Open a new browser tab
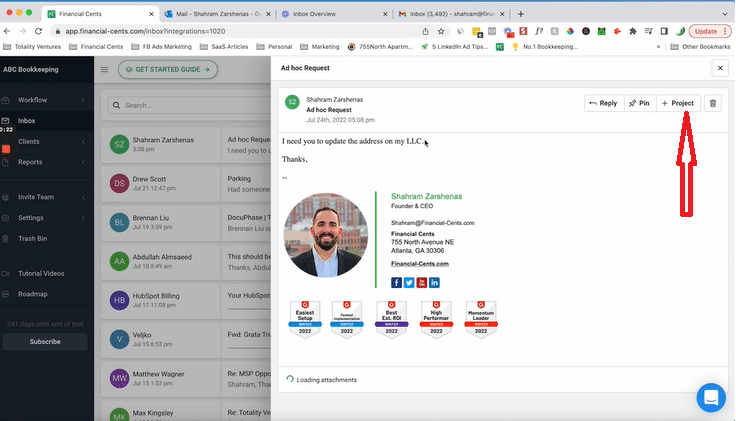736x421 pixels. pyautogui.click(x=521, y=14)
